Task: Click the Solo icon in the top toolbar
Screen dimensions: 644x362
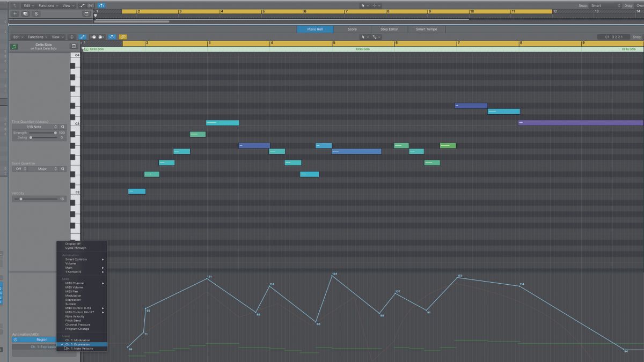Action: [36, 13]
